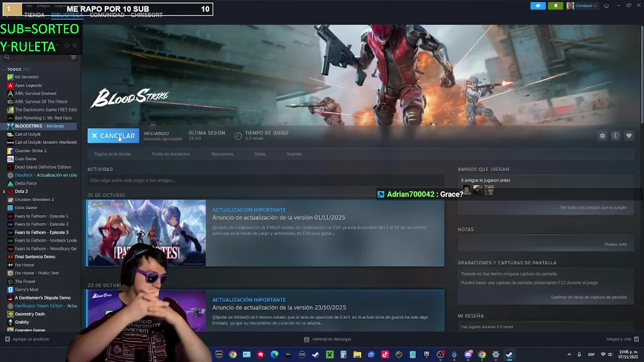Open the Wi-Fi network tray icon
Screen dimensions: 644x362
(x=603, y=354)
